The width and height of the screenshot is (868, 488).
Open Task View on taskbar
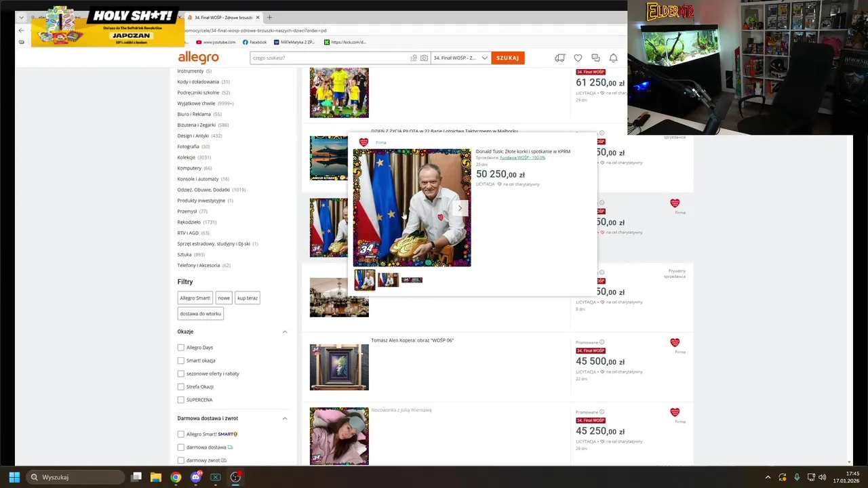click(136, 477)
